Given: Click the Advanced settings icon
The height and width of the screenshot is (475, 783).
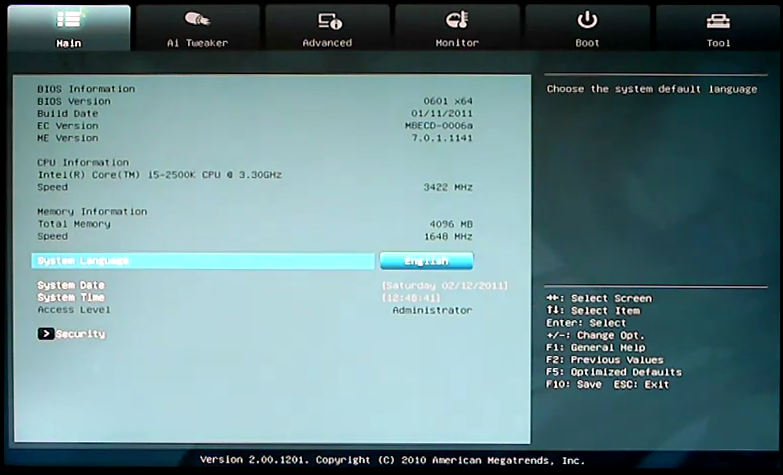Looking at the screenshot, I should (x=329, y=21).
